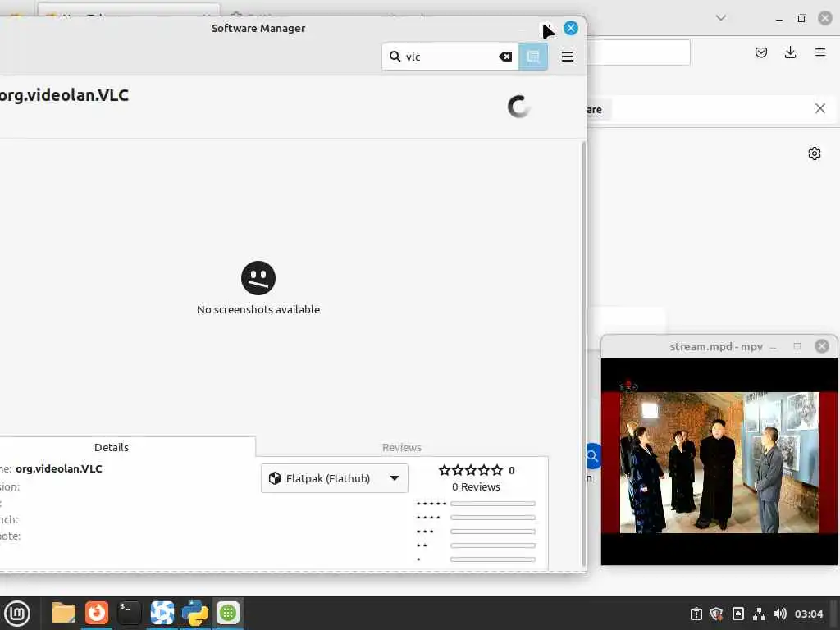840x630 pixels.
Task: Open the Firefox downloads panel
Action: point(790,52)
